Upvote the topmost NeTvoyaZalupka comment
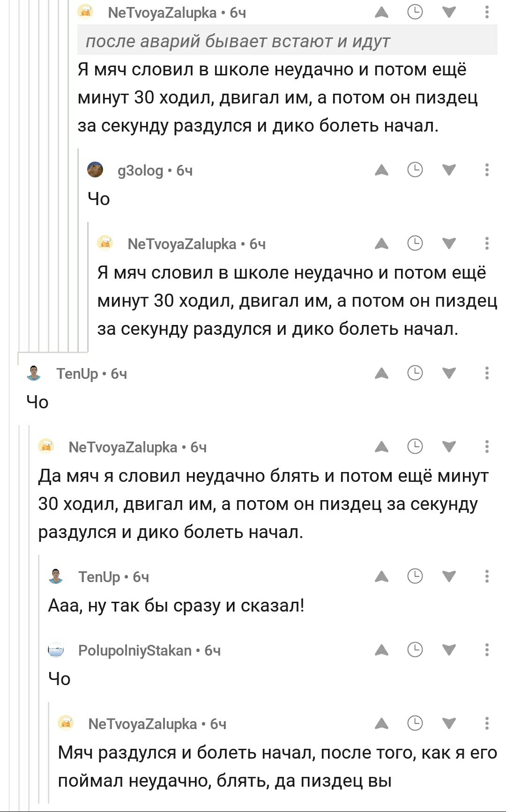Screen dimensions: 506x812 tap(382, 12)
